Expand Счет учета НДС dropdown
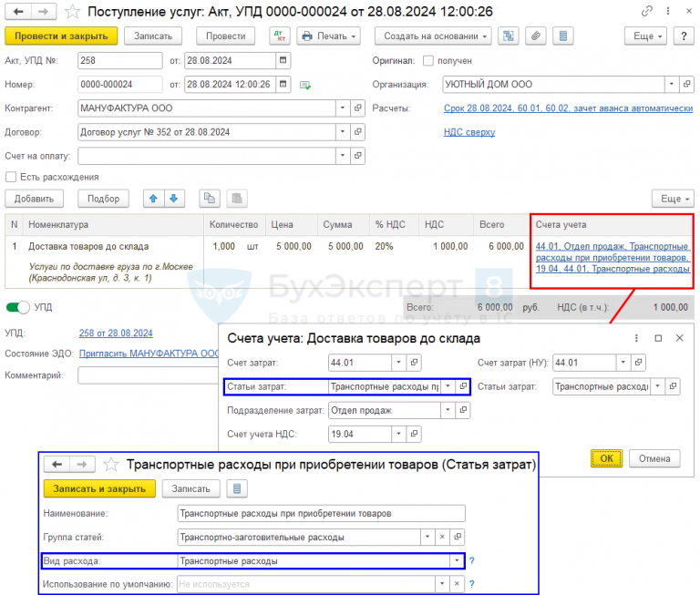Image resolution: width=700 pixels, height=595 pixels. [398, 434]
